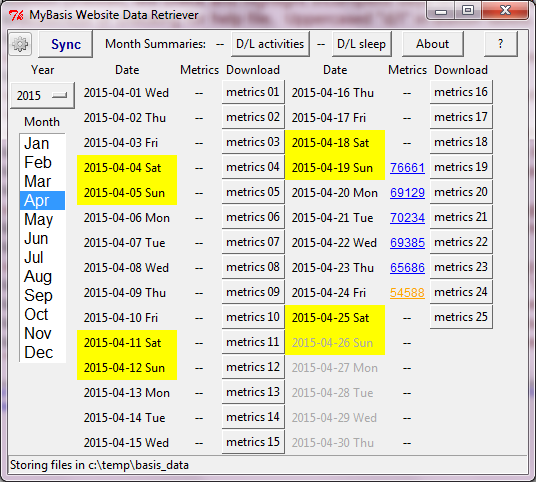Minimize the MyBasis window
The width and height of the screenshot is (536, 482).
(441, 11)
